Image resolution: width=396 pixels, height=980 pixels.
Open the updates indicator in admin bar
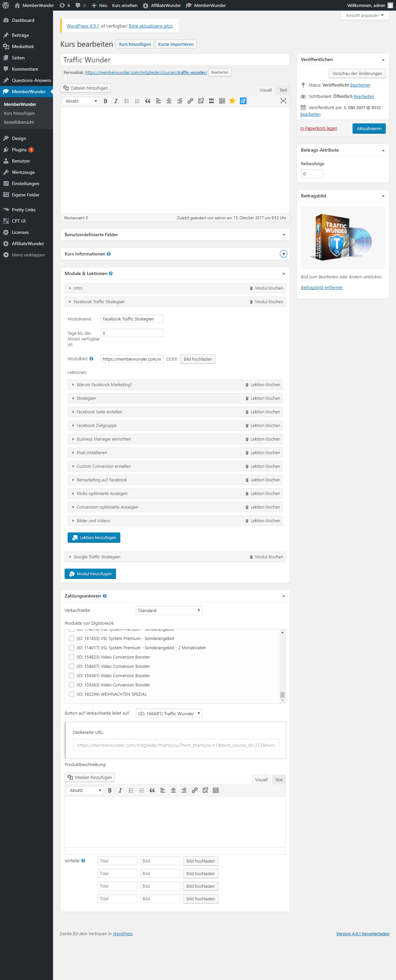click(65, 5)
